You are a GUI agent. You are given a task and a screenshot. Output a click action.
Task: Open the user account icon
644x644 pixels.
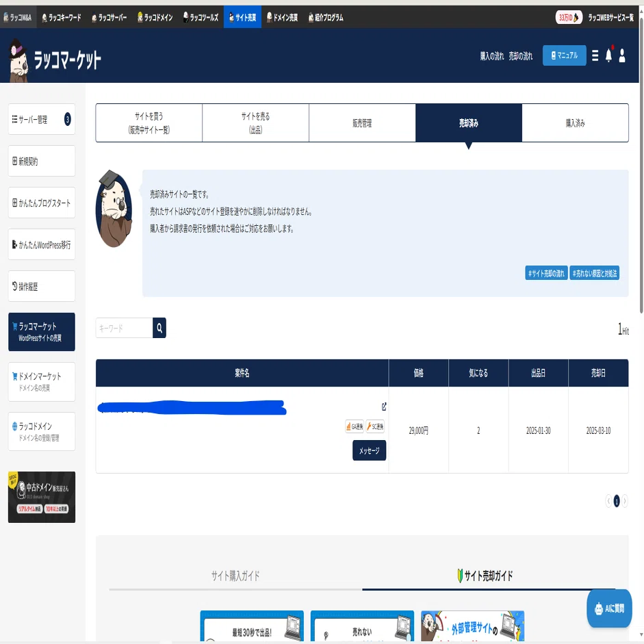(622, 55)
